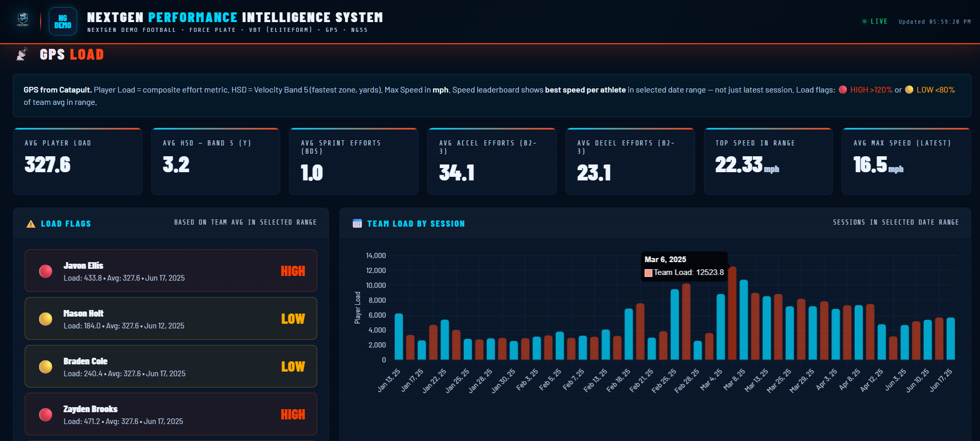This screenshot has width=980, height=441.
Task: Select the AVG MAX SPEED (LATEST) card
Action: point(906,161)
